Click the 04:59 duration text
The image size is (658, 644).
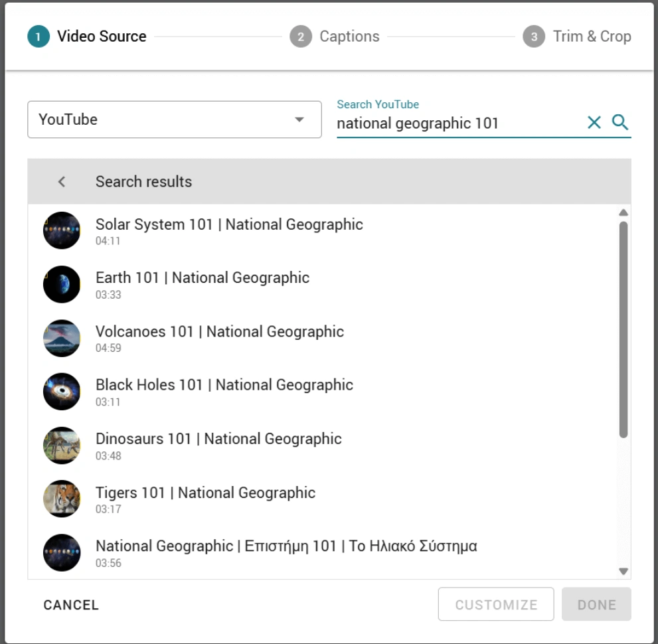click(108, 348)
